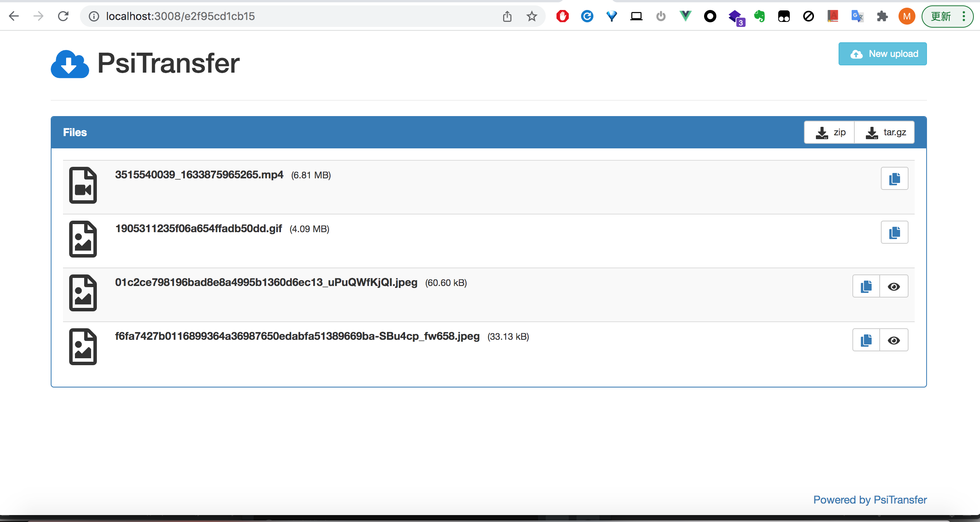Open the Powered by PsiTransfer link
Image resolution: width=980 pixels, height=522 pixels.
coord(870,500)
